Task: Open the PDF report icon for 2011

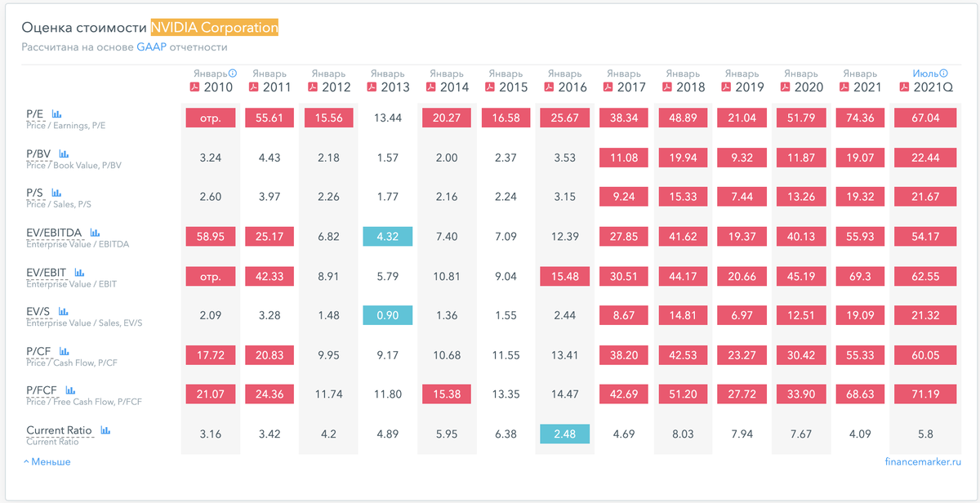Action: (x=254, y=87)
